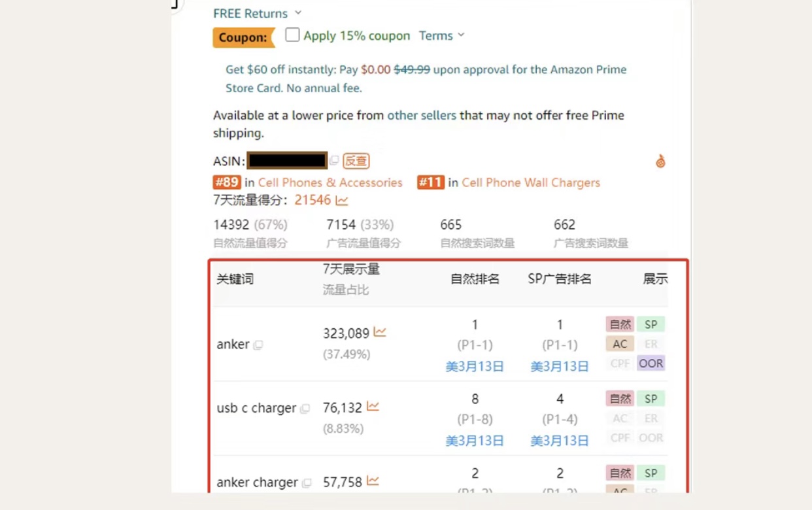Click SP ad rank date for anker

coord(560,367)
